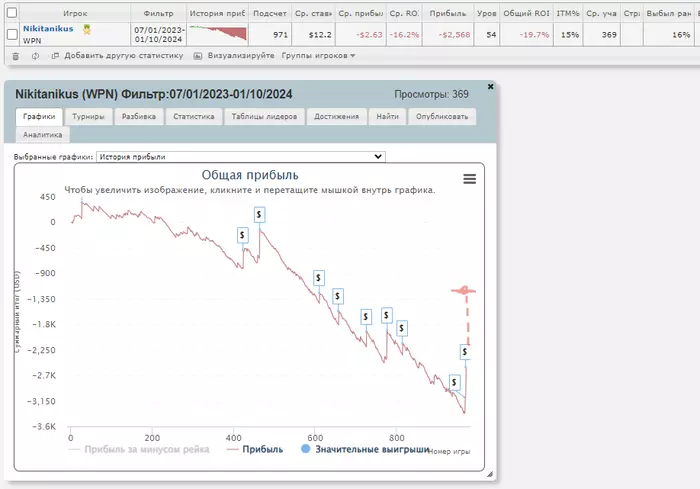Open the Разбивка tab

pos(139,117)
